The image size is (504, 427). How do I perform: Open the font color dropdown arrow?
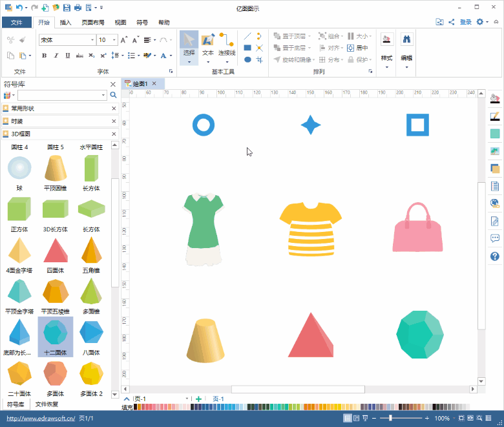[x=171, y=56]
